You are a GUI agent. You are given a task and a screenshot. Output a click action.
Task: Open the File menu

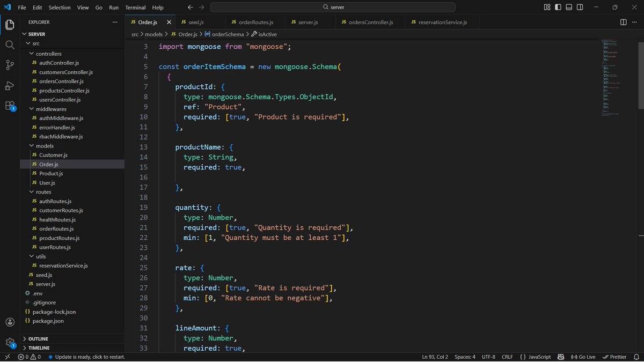pos(21,8)
